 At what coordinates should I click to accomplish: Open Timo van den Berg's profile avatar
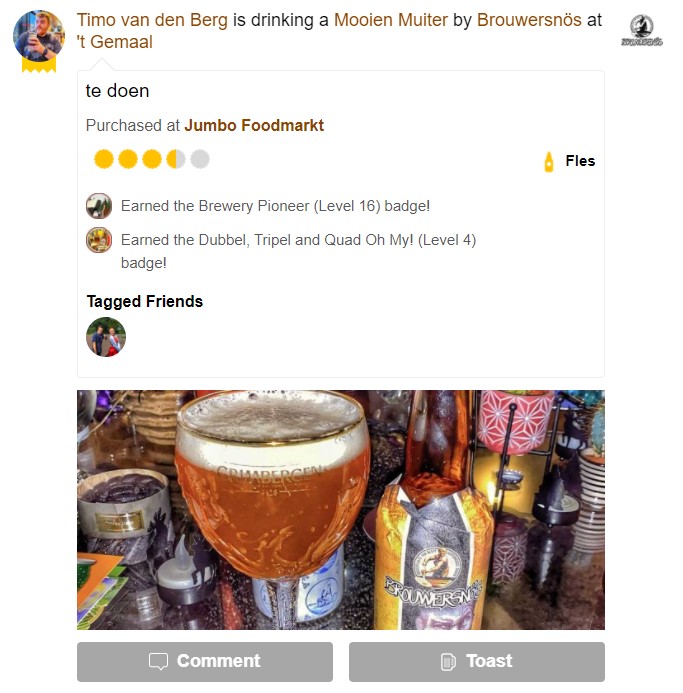[x=39, y=36]
